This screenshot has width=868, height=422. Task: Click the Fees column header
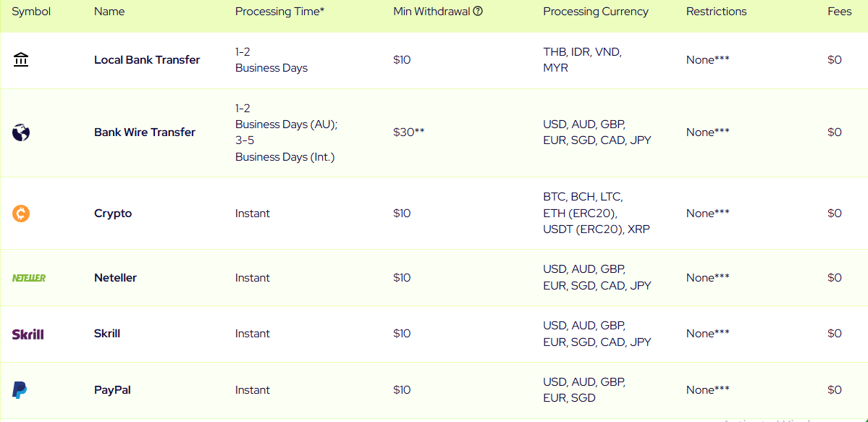tap(840, 12)
